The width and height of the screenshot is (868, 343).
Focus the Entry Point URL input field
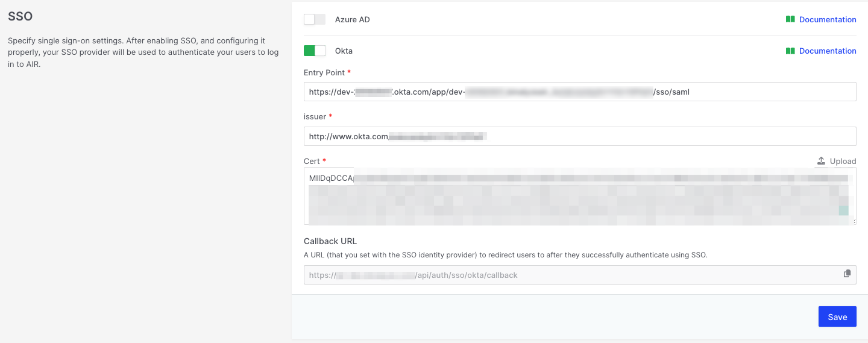tap(579, 92)
